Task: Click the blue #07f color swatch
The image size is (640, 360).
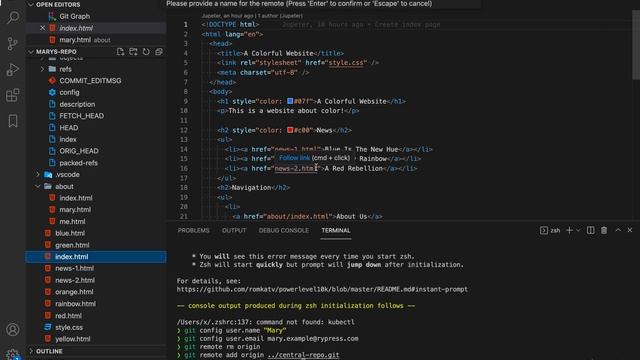Action: 290,101
